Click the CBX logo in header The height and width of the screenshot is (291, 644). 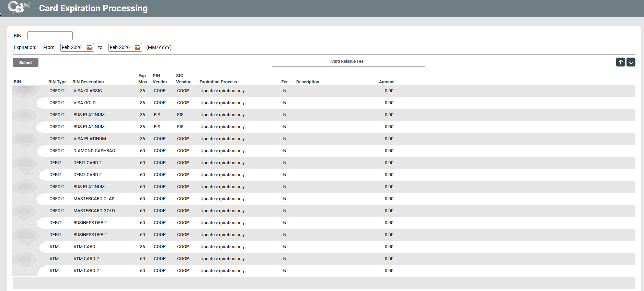[x=19, y=8]
